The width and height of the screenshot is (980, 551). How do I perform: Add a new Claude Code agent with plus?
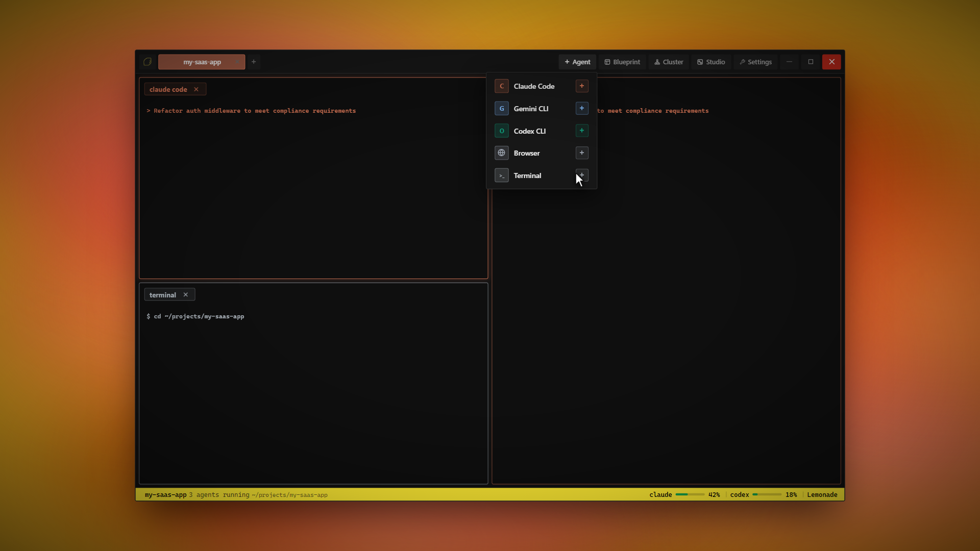[x=582, y=86]
